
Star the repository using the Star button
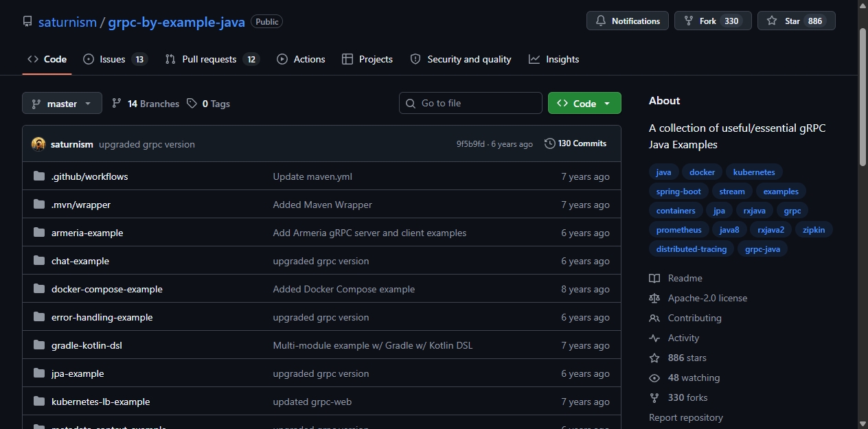point(797,21)
